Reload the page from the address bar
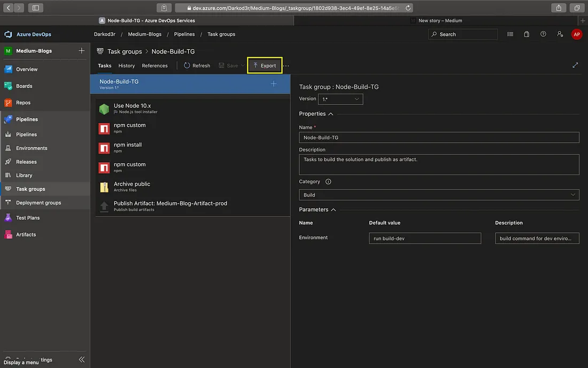588x368 pixels. [408, 8]
